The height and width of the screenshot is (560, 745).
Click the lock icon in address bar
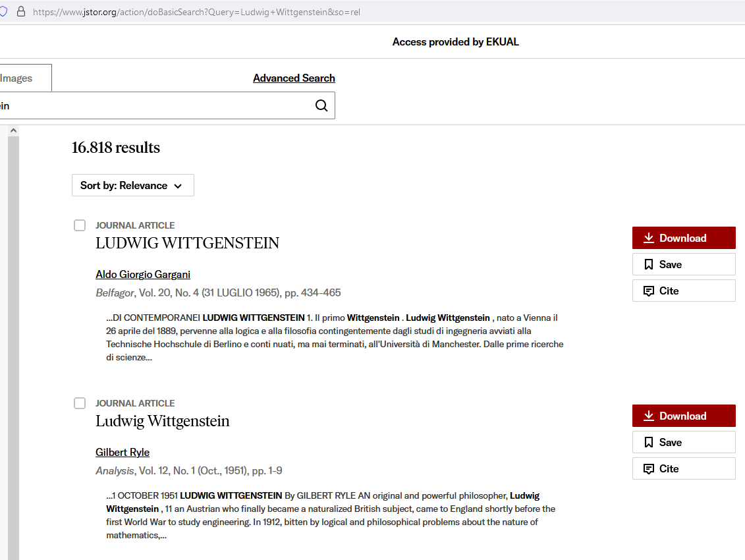click(x=21, y=12)
